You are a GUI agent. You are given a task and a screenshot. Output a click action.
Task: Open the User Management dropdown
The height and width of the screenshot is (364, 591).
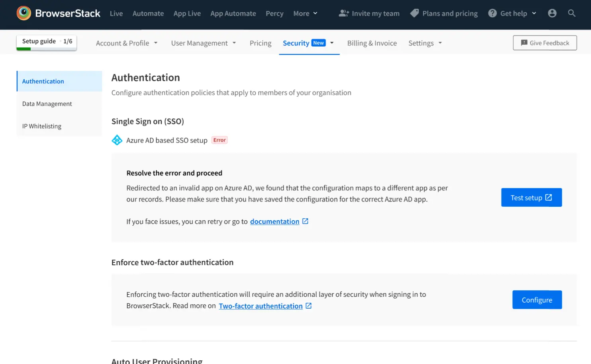(204, 43)
